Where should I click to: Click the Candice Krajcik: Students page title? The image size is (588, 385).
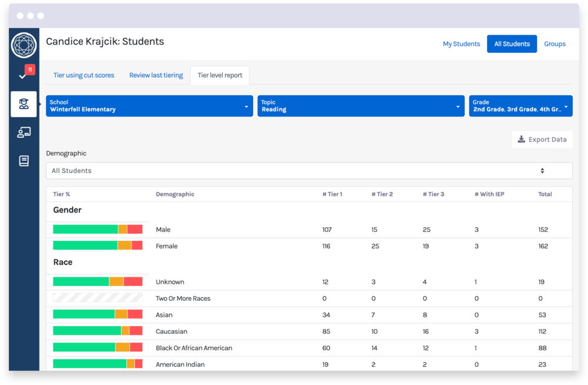pos(105,41)
